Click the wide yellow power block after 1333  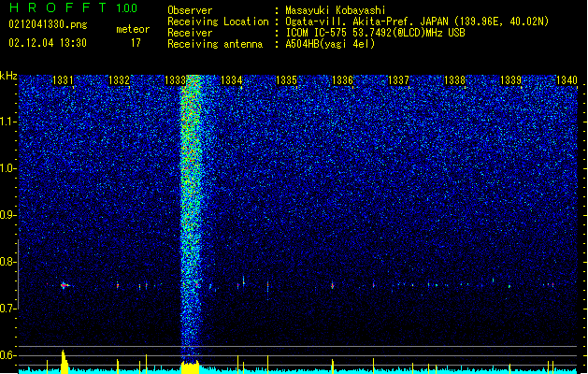click(191, 367)
